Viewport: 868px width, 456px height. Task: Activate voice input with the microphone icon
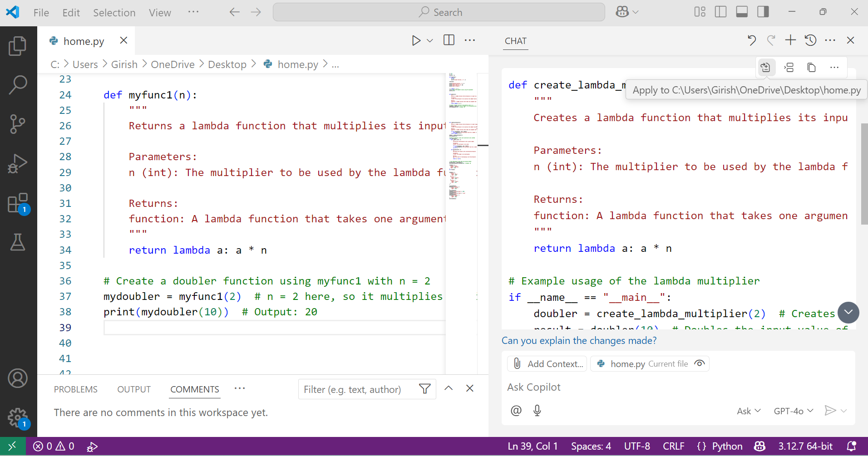538,410
